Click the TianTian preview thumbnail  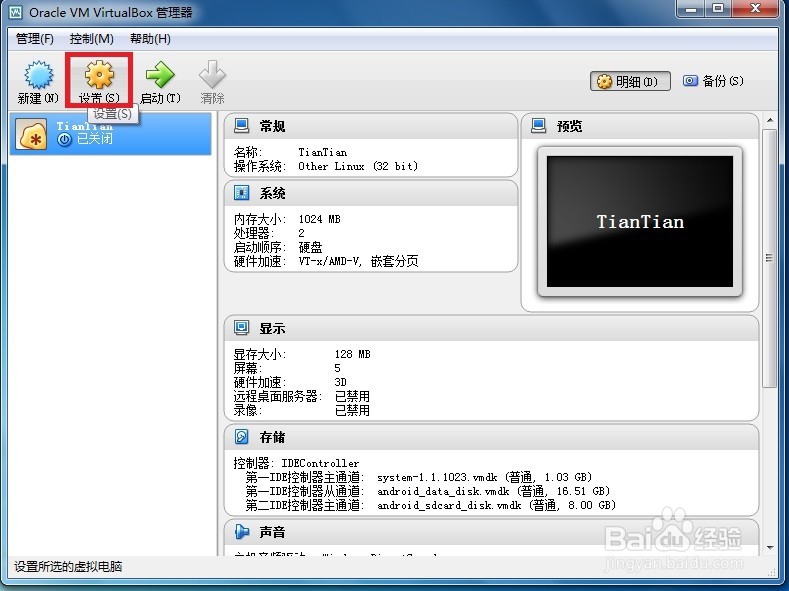click(x=640, y=221)
